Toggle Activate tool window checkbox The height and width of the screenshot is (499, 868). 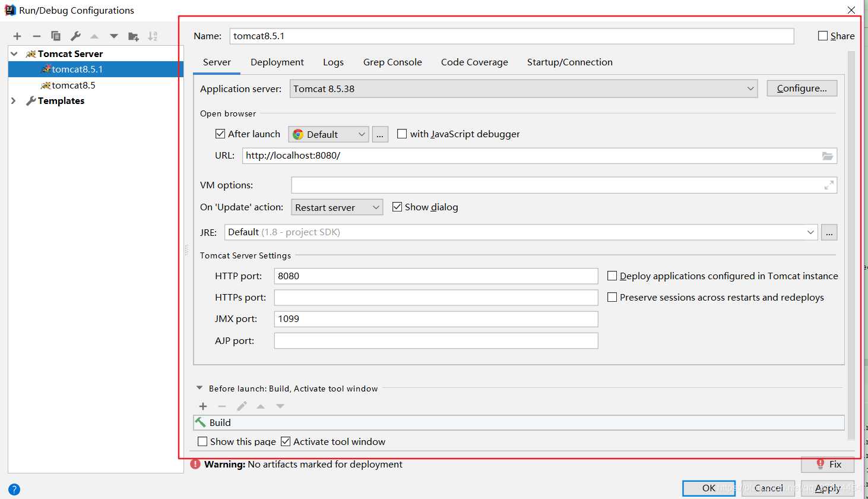coord(286,441)
